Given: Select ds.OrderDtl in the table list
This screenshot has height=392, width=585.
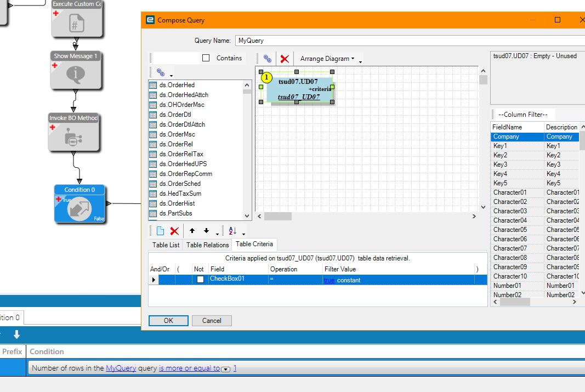Looking at the screenshot, I should tap(175, 115).
